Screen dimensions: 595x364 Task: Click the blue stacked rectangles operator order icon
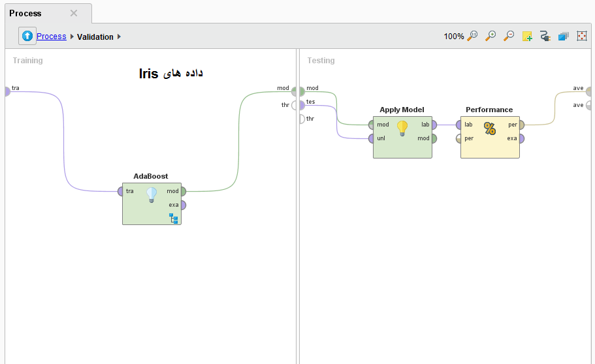coord(563,37)
